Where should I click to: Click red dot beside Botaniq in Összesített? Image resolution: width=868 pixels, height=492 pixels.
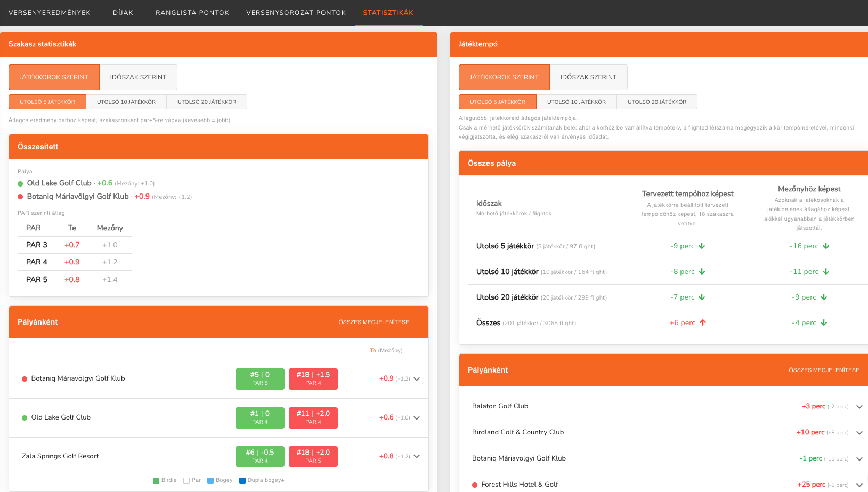20,197
